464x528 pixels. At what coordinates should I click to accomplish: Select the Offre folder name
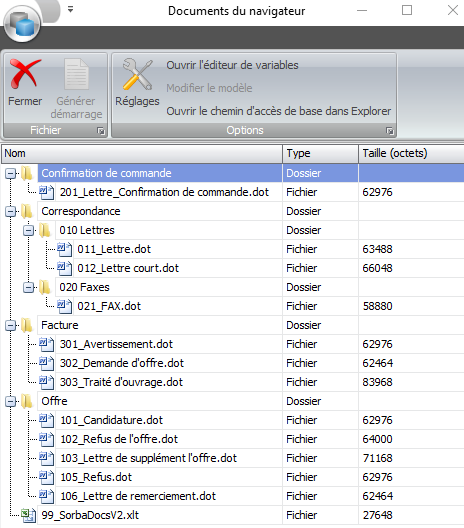click(54, 401)
